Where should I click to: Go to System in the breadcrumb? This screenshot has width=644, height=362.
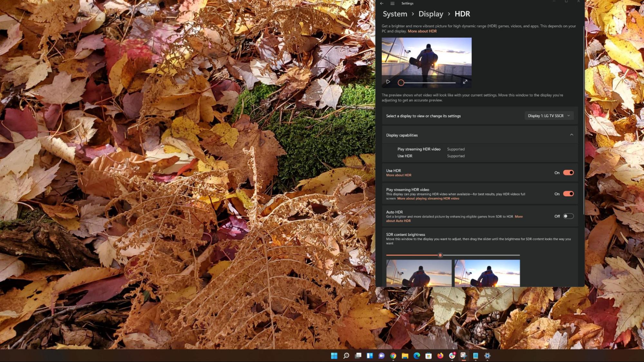[395, 14]
